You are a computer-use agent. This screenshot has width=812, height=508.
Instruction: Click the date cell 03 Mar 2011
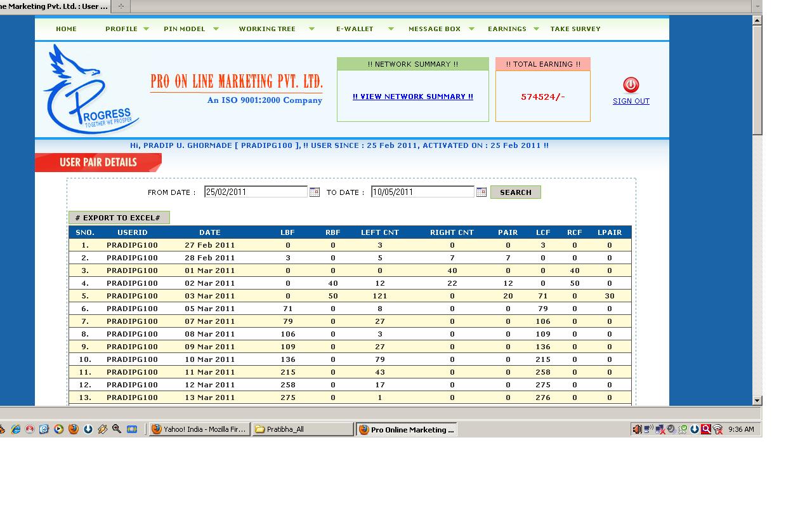coord(210,296)
